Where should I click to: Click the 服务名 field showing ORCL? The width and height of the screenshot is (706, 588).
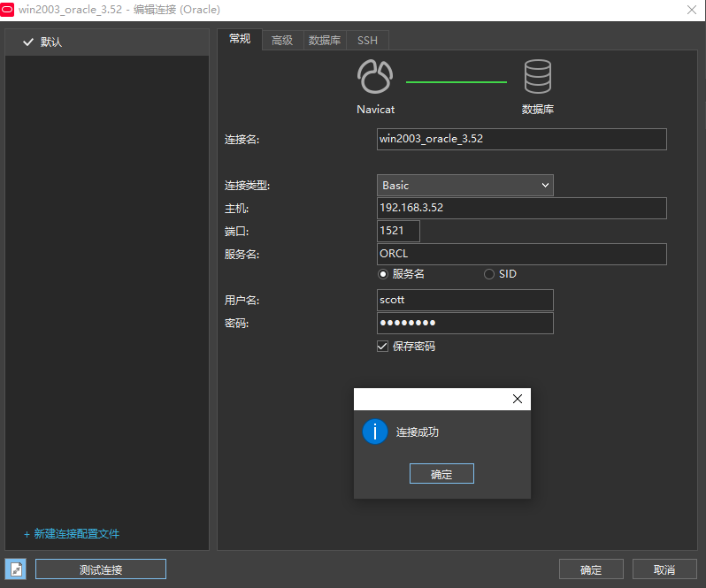click(x=522, y=254)
